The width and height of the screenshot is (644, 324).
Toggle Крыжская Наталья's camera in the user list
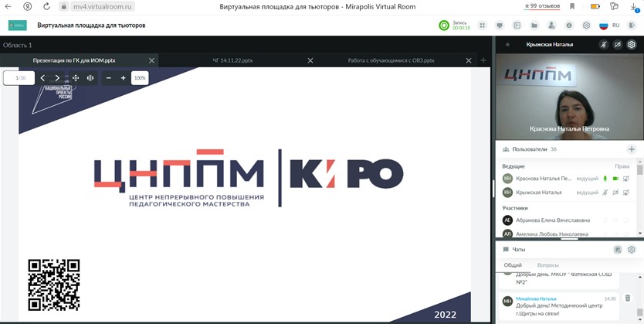[x=615, y=193]
